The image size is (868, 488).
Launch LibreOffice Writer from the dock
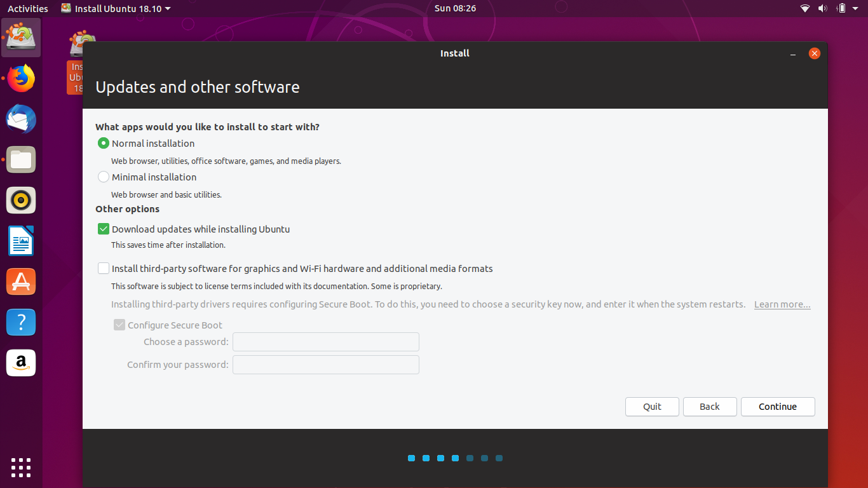click(x=21, y=241)
